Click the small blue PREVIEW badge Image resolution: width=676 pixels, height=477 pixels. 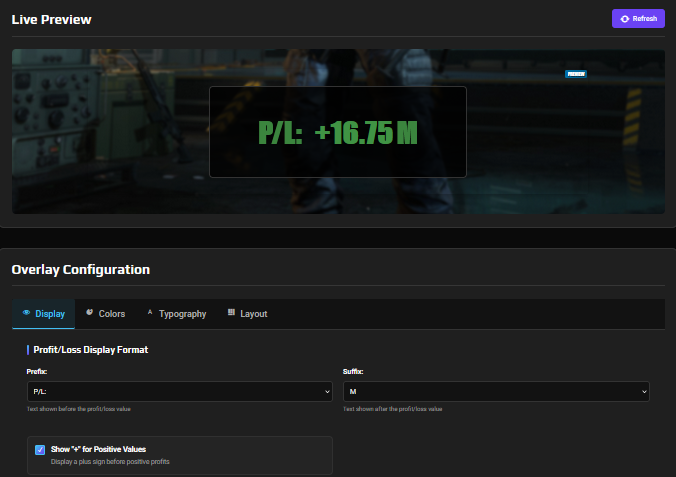pos(575,74)
